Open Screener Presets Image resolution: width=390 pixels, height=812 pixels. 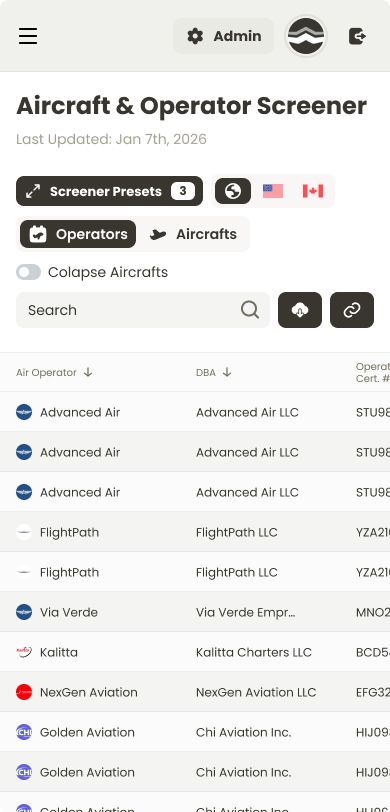[109, 191]
